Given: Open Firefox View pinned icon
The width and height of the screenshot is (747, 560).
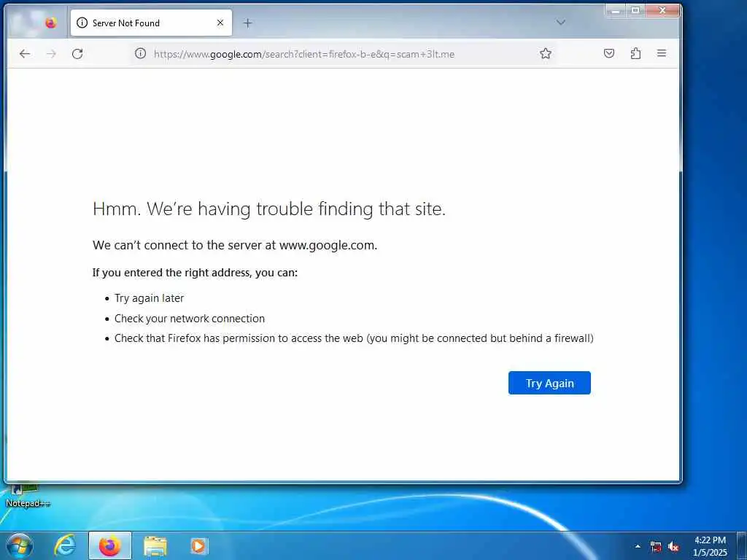Looking at the screenshot, I should pyautogui.click(x=50, y=23).
